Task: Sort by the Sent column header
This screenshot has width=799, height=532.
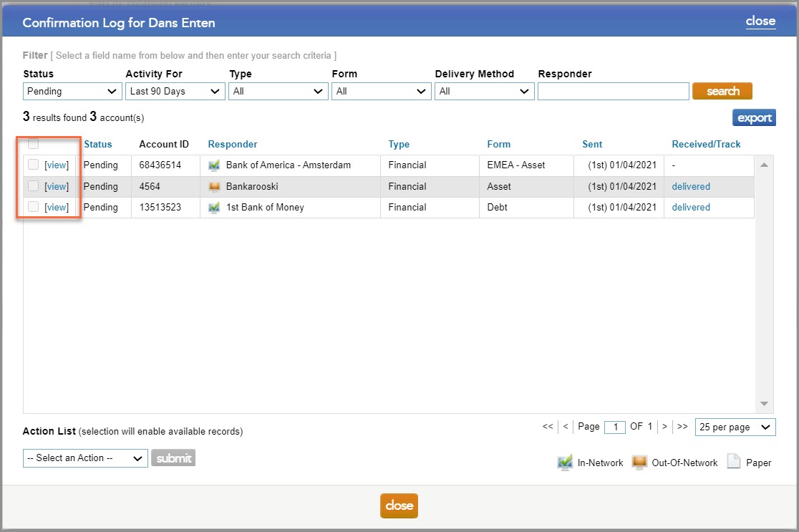Action: tap(592, 144)
